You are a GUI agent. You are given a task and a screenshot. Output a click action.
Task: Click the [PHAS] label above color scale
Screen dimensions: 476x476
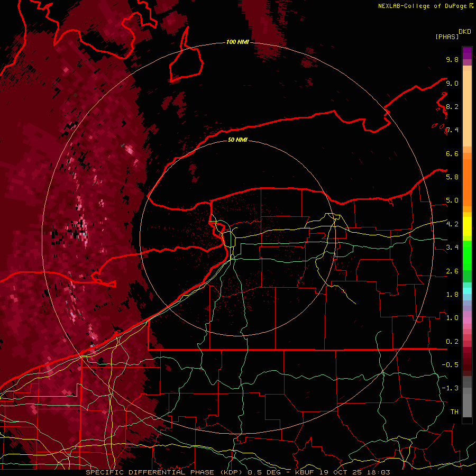(x=447, y=36)
